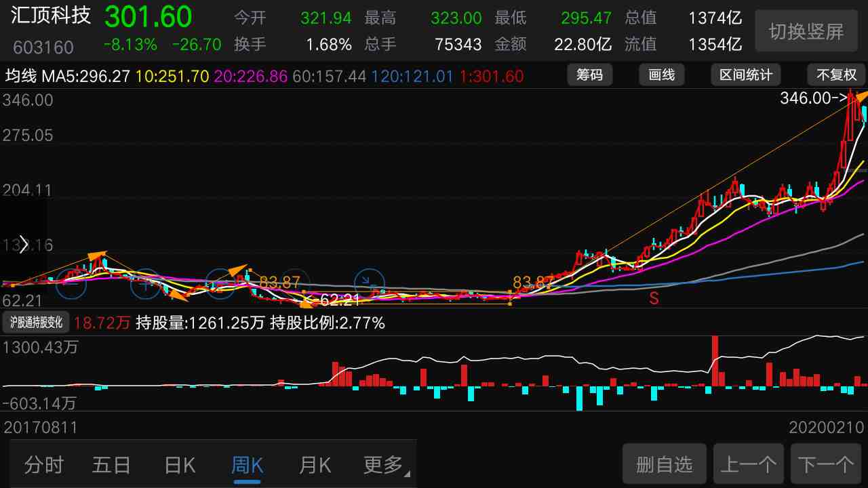This screenshot has height=488, width=868.
Task: Switch to the 五日 tab
Action: (112, 465)
